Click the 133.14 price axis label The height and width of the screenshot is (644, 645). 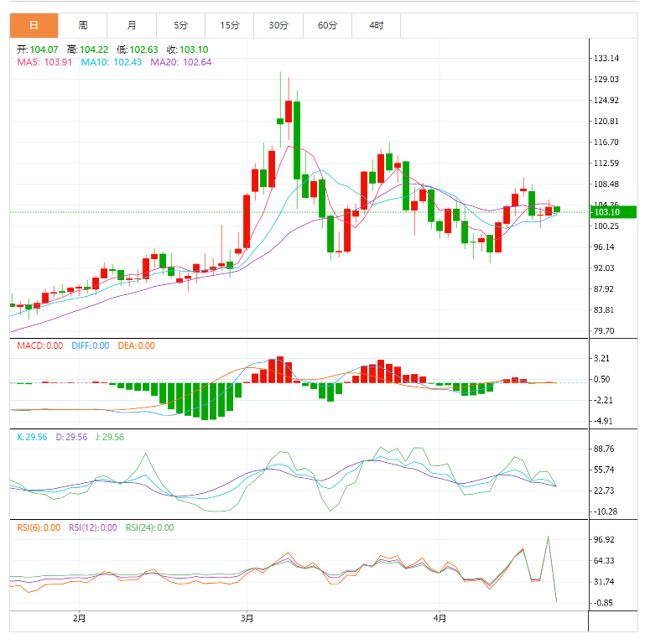click(x=606, y=59)
